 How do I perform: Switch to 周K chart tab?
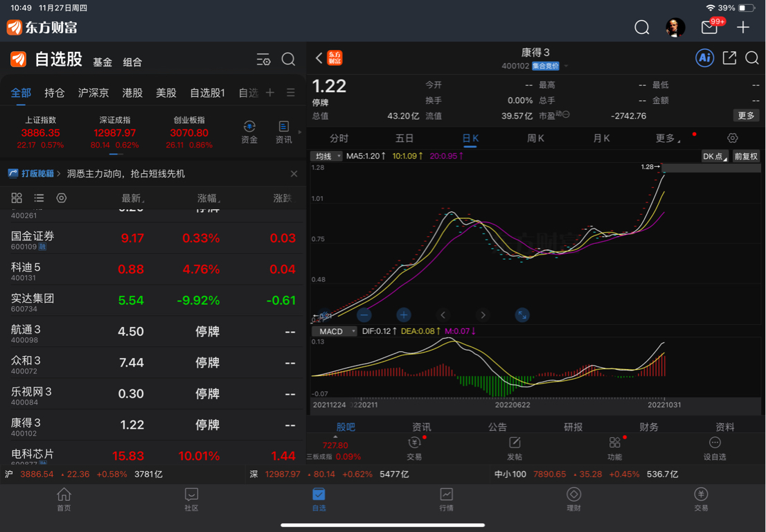pyautogui.click(x=535, y=139)
